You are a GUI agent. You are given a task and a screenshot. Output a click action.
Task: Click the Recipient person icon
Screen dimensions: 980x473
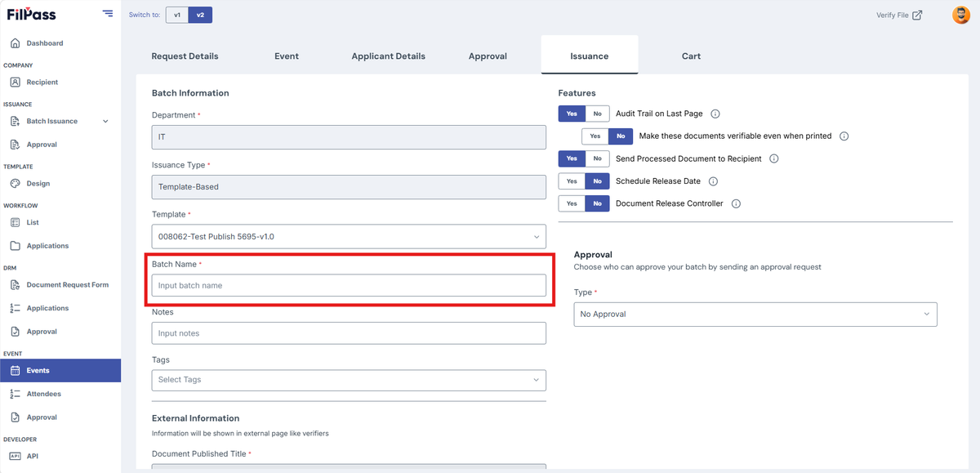pyautogui.click(x=15, y=83)
